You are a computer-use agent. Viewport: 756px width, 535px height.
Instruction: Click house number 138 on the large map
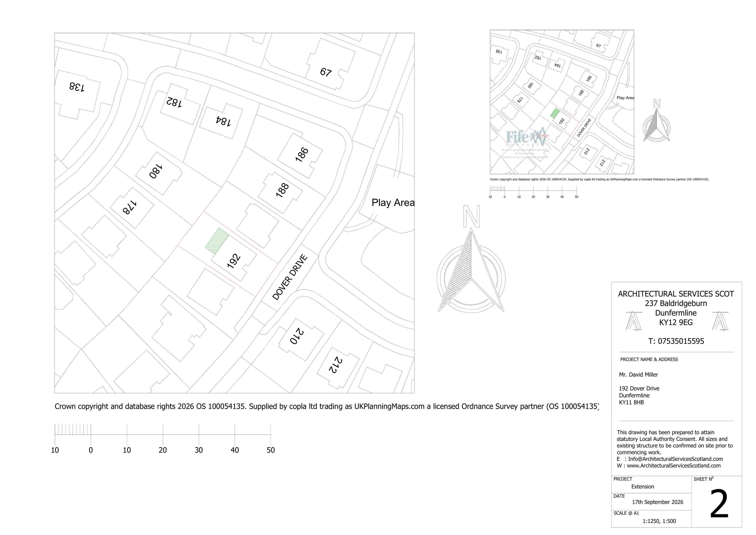[x=77, y=87]
